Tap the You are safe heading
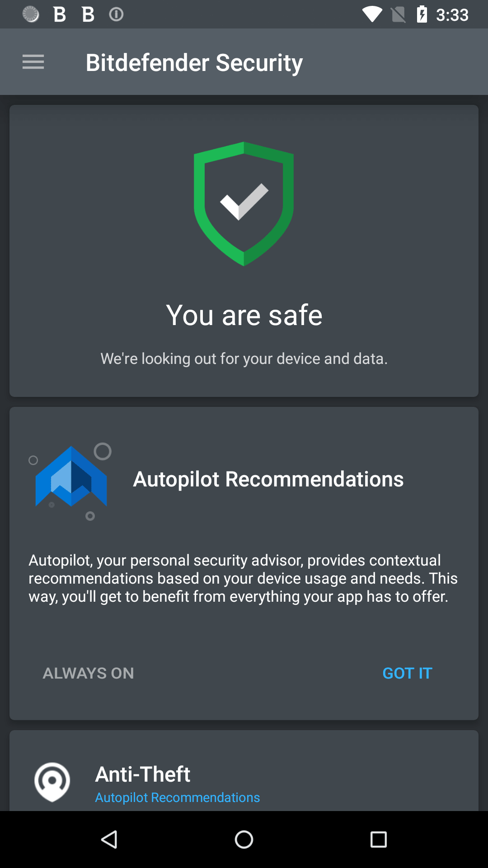The height and width of the screenshot is (868, 488). 244,315
